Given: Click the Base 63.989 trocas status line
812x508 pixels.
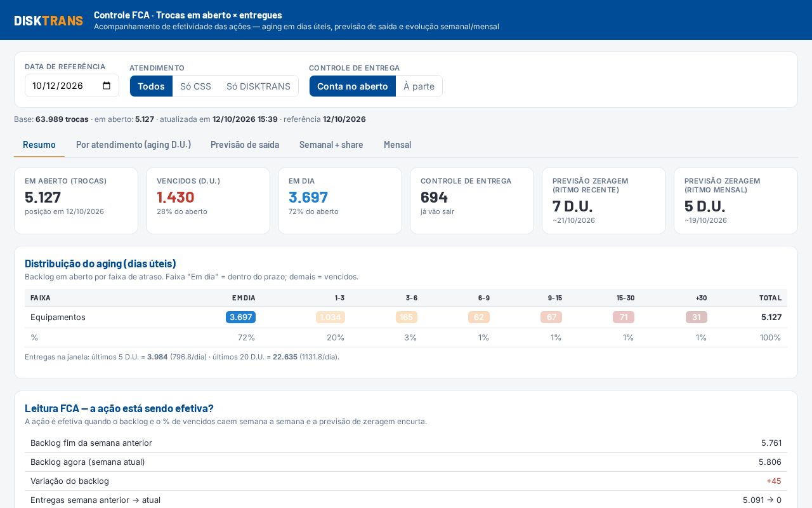Looking at the screenshot, I should (190, 119).
